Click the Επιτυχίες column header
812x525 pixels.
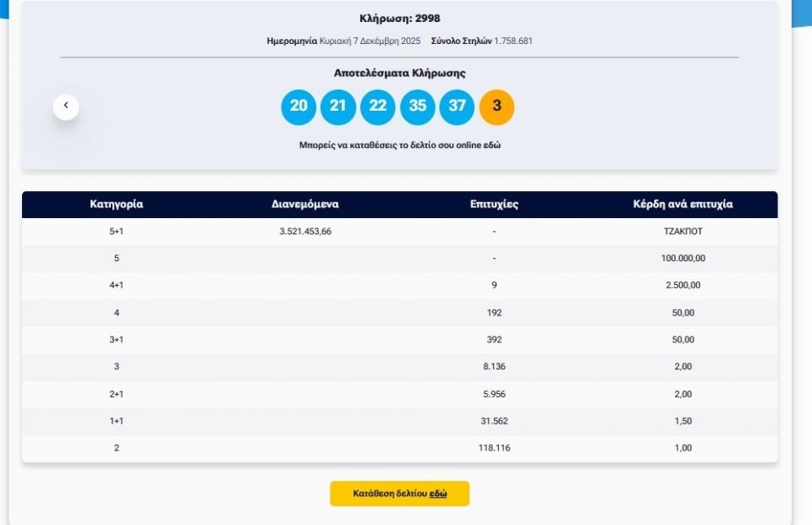tap(494, 205)
